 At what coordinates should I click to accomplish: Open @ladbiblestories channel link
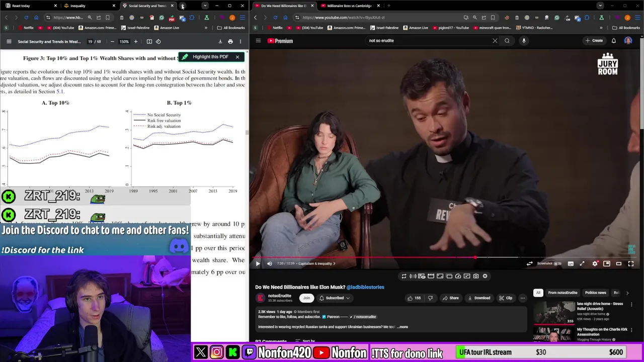[x=365, y=287]
